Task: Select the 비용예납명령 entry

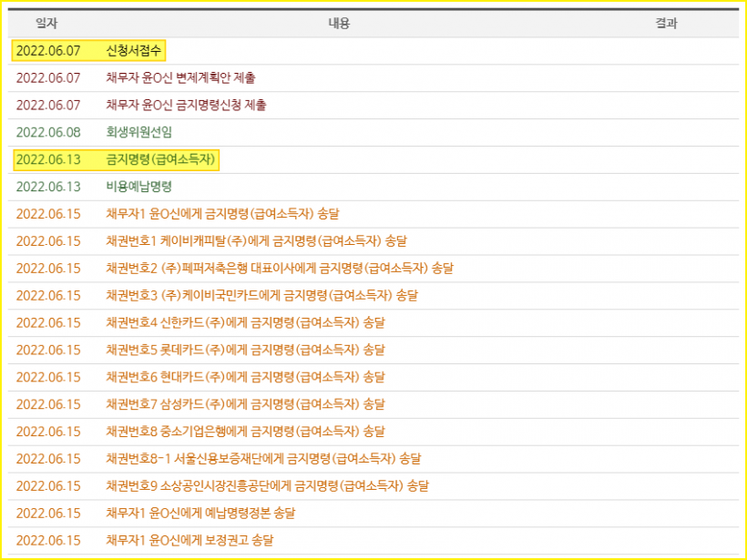Action: 138,187
